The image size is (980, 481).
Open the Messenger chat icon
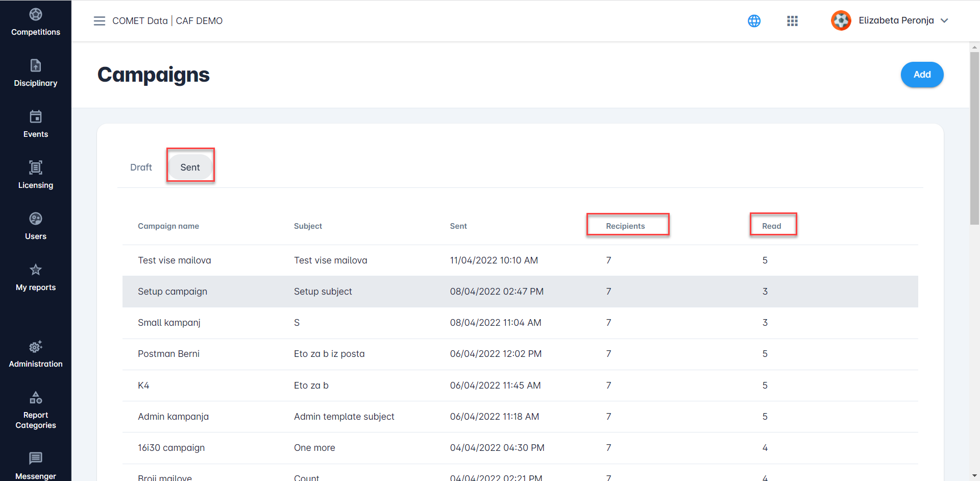point(36,459)
